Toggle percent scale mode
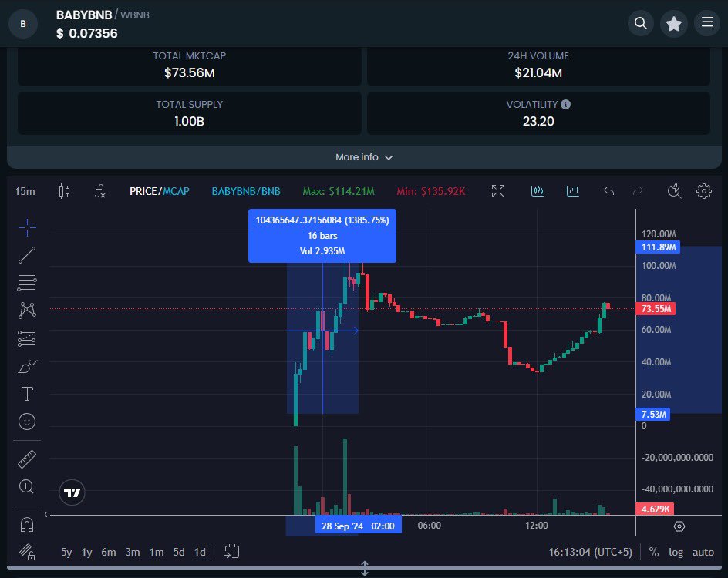 [654, 552]
